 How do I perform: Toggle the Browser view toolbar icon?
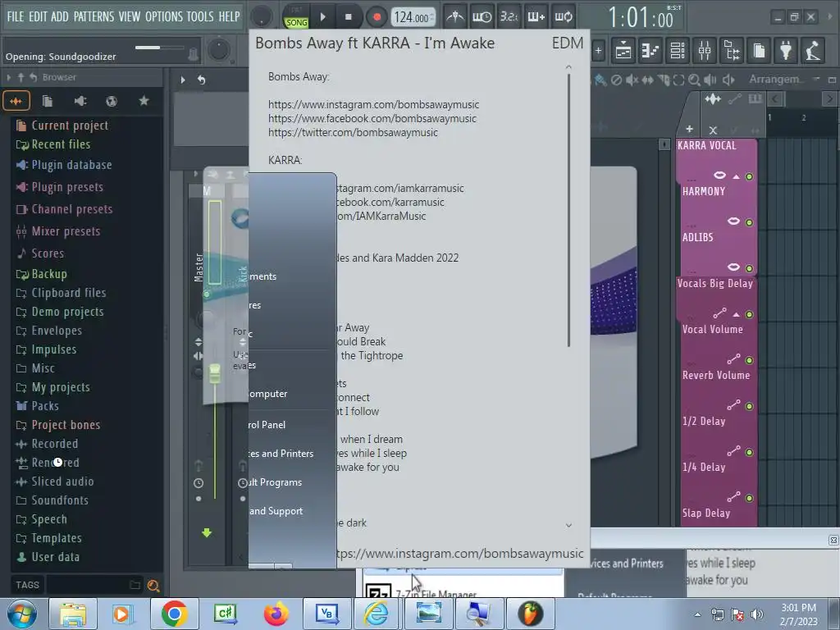(732, 51)
